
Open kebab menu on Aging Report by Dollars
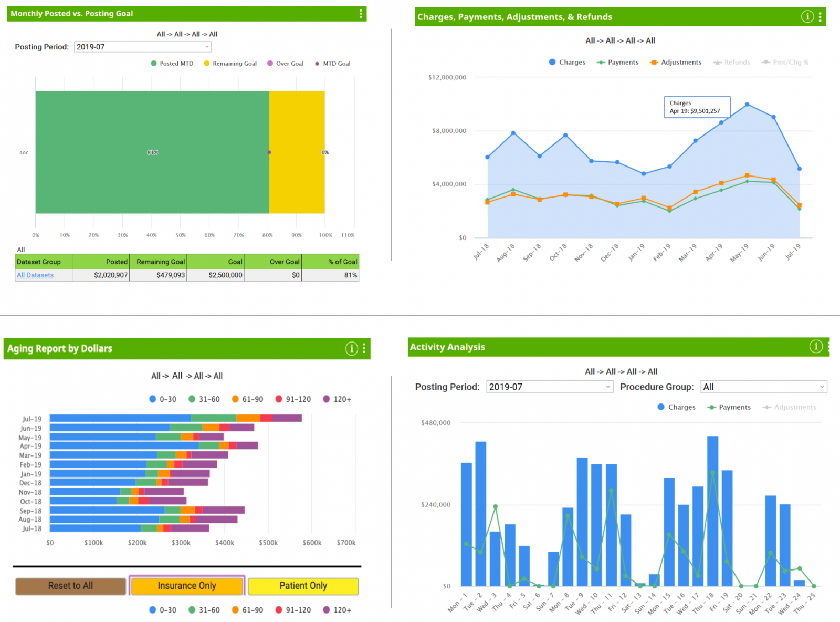pyautogui.click(x=364, y=348)
